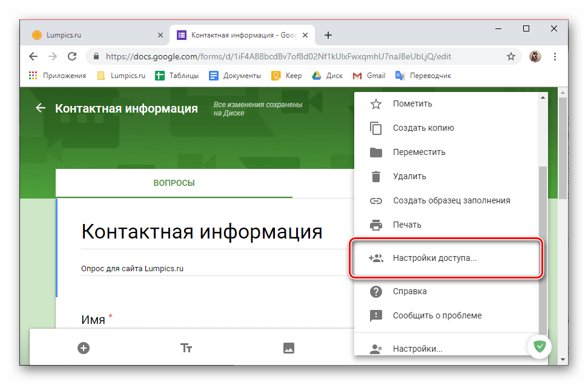Select menu item Создать копию
Screen dimensions: 588x385
[x=446, y=128]
